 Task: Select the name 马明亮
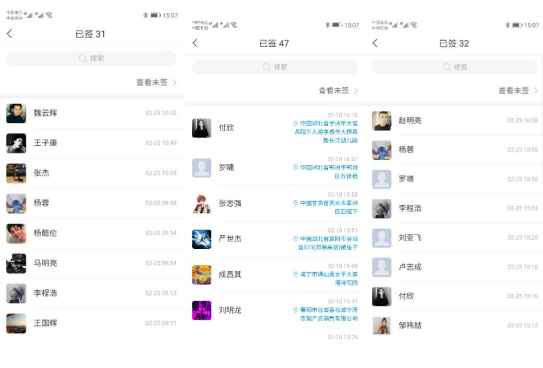pyautogui.click(x=45, y=263)
